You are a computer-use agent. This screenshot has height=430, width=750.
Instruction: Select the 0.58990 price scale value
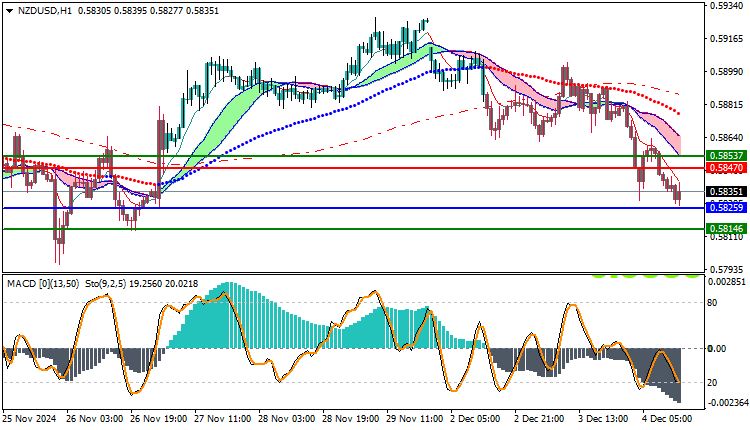click(727, 72)
